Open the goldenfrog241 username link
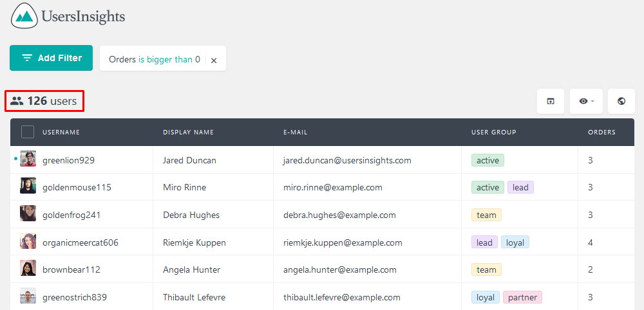Image resolution: width=644 pixels, height=310 pixels. click(x=71, y=215)
